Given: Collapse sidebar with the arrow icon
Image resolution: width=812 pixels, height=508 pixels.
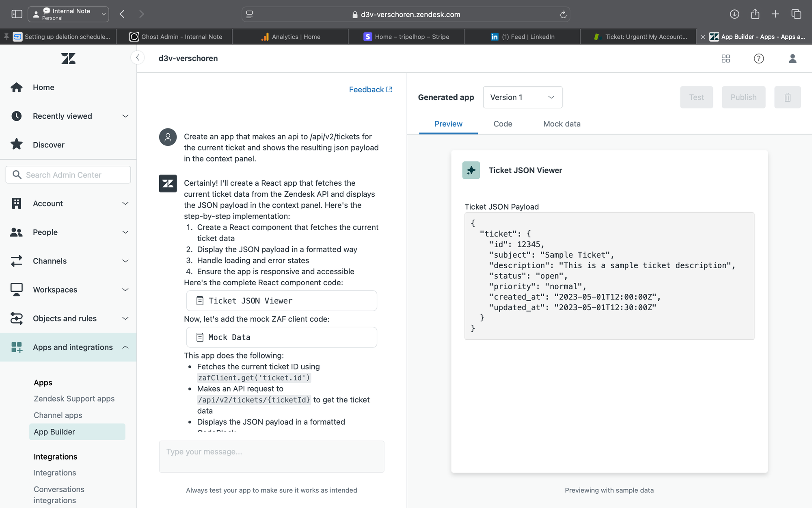Looking at the screenshot, I should click(138, 58).
